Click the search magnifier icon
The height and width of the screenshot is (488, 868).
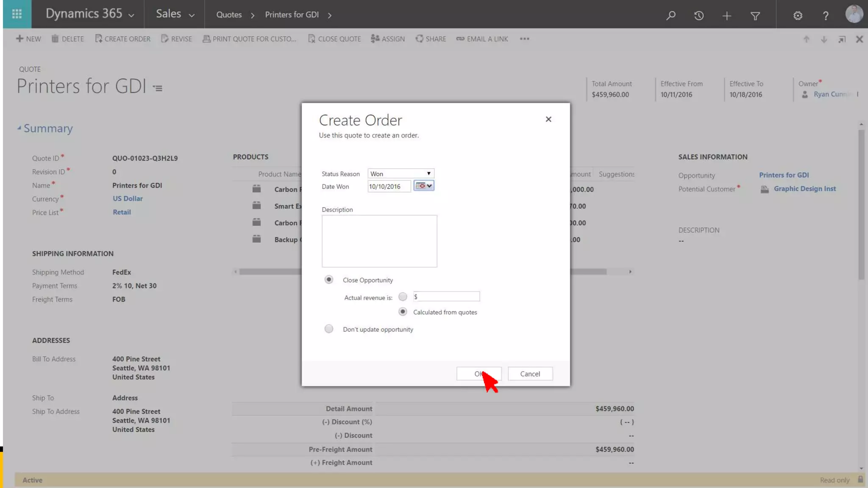pyautogui.click(x=670, y=16)
